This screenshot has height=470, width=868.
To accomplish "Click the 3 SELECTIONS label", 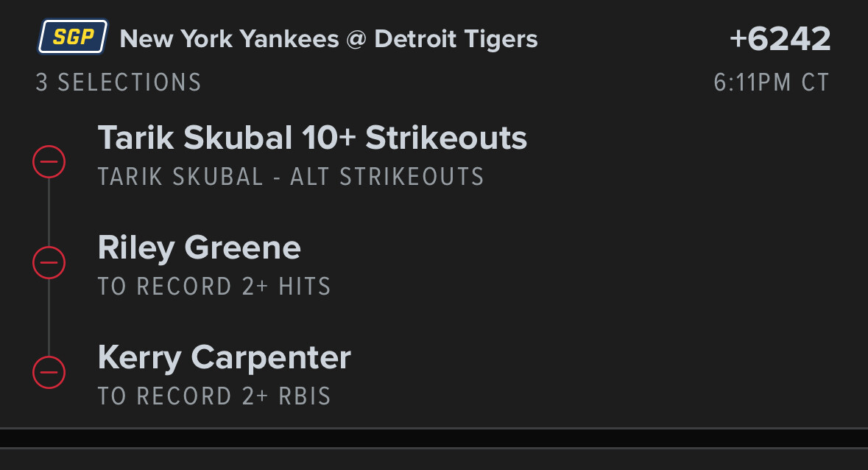I will click(x=119, y=82).
